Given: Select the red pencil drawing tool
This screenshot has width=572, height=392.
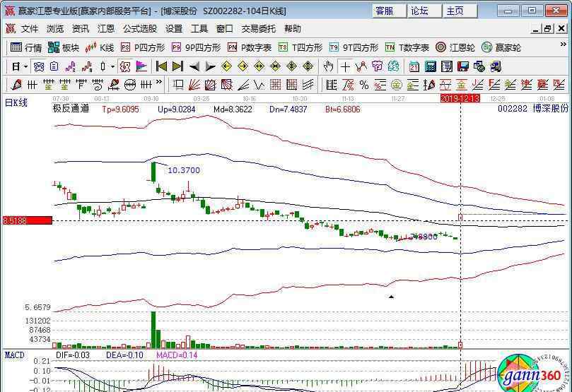Looking at the screenshot, I should [16, 85].
